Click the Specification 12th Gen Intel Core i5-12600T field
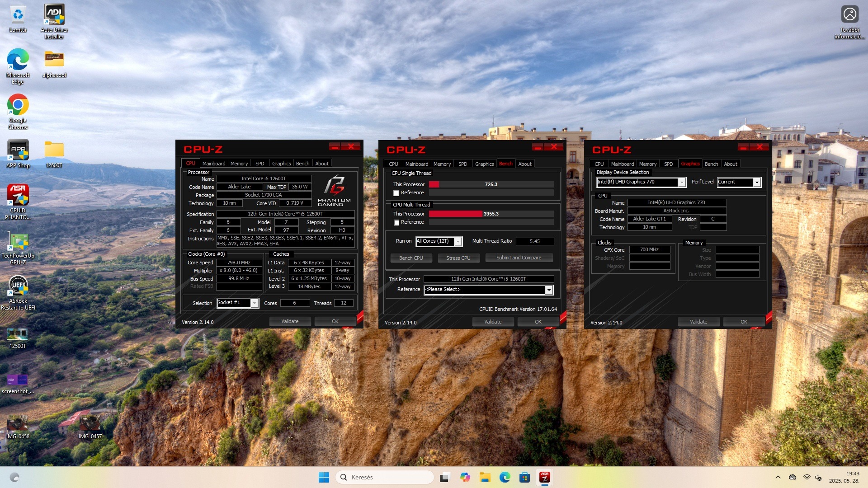 click(285, 214)
